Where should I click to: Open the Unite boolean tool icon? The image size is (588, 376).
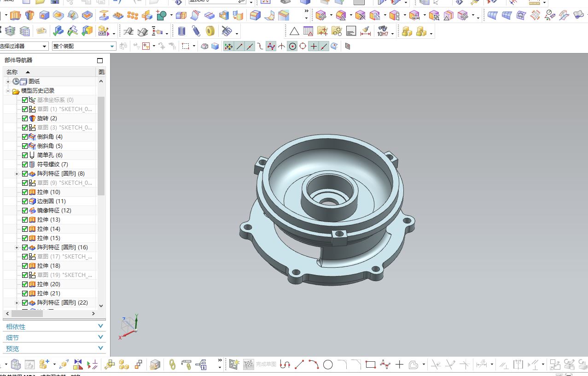161,16
